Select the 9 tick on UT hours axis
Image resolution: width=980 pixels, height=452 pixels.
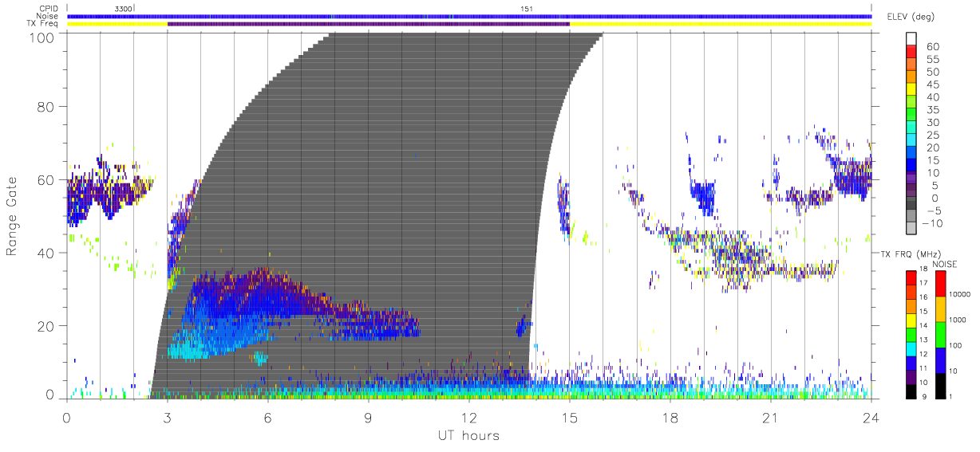click(x=369, y=417)
